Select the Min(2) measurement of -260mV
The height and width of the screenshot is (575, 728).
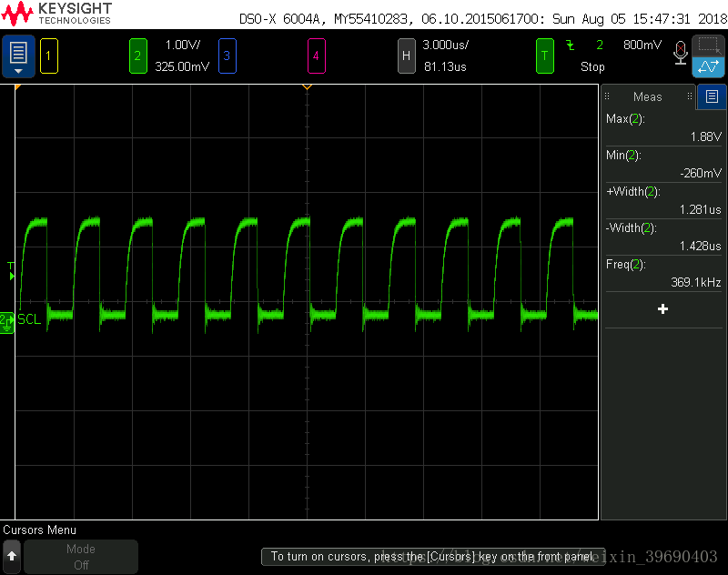(x=663, y=165)
